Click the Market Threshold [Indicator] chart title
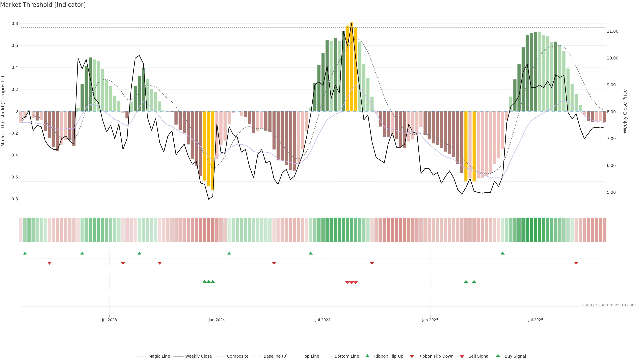The width and height of the screenshot is (644, 362). point(43,5)
